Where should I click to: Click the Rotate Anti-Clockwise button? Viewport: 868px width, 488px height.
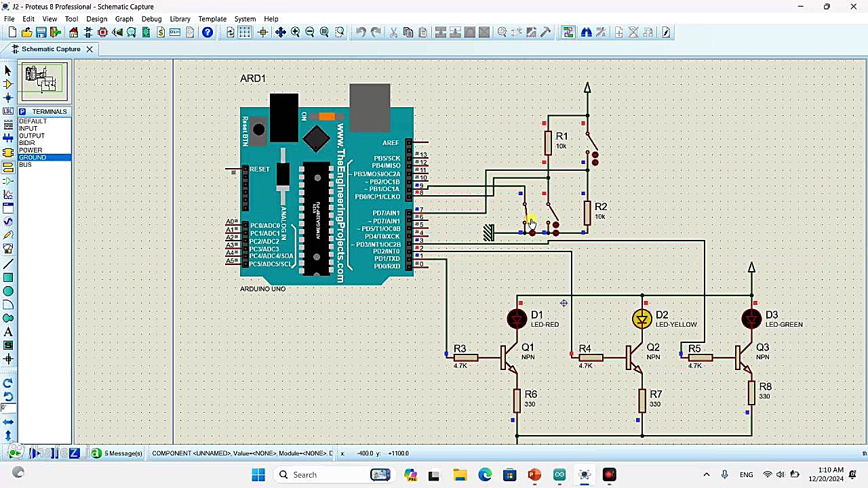(x=8, y=396)
